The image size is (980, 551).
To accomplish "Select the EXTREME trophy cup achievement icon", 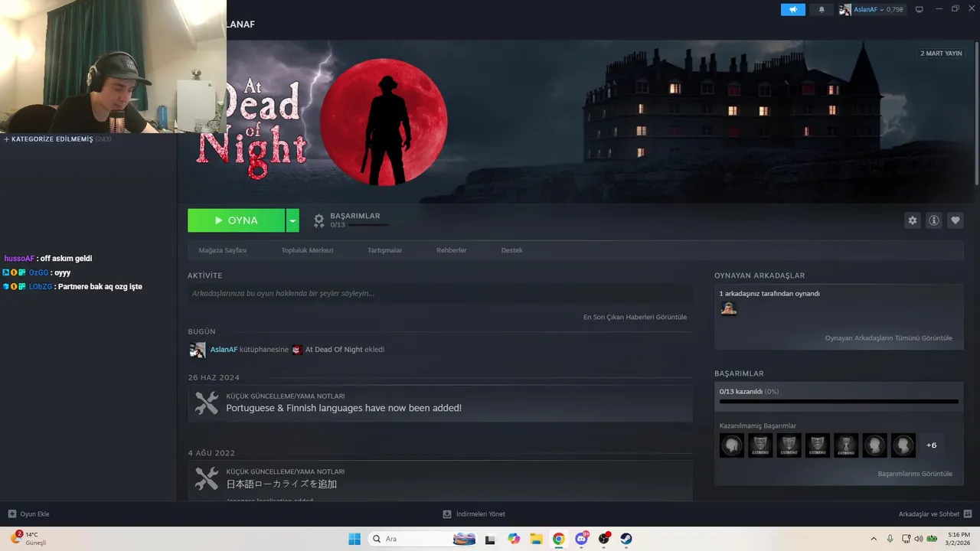I will pos(846,445).
